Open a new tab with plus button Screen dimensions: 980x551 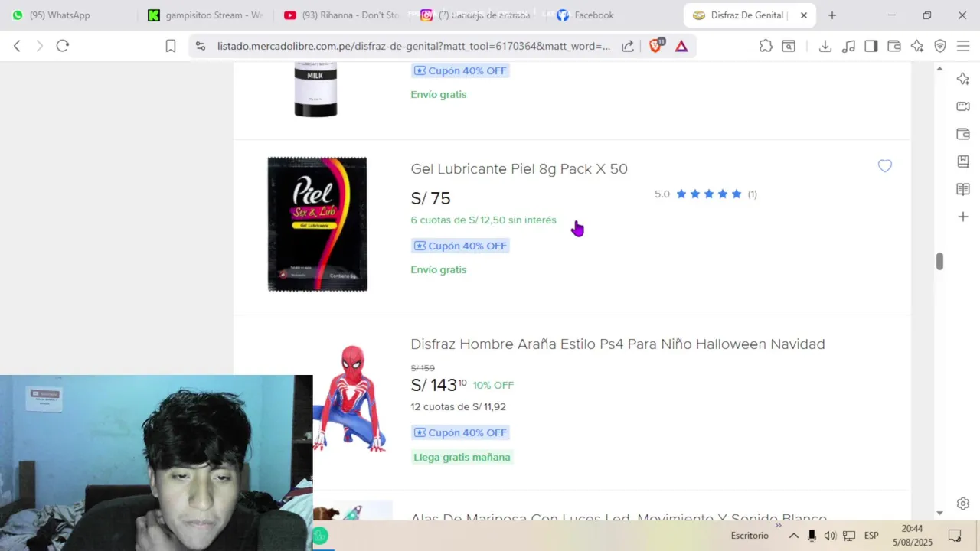point(832,15)
